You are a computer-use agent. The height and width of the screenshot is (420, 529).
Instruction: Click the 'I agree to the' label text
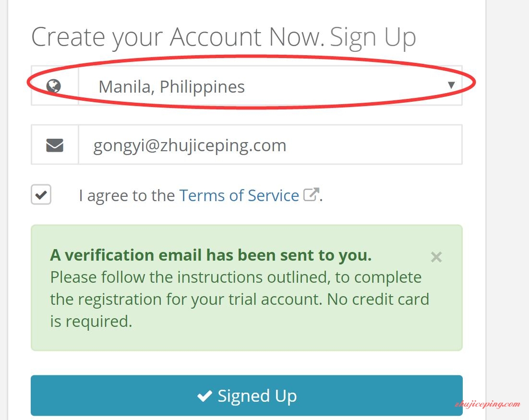tap(127, 195)
